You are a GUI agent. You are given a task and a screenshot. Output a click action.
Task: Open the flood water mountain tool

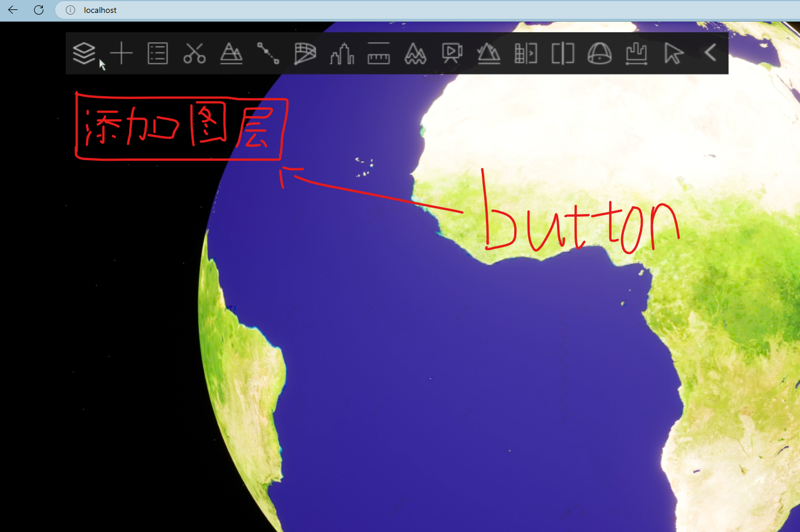416,53
